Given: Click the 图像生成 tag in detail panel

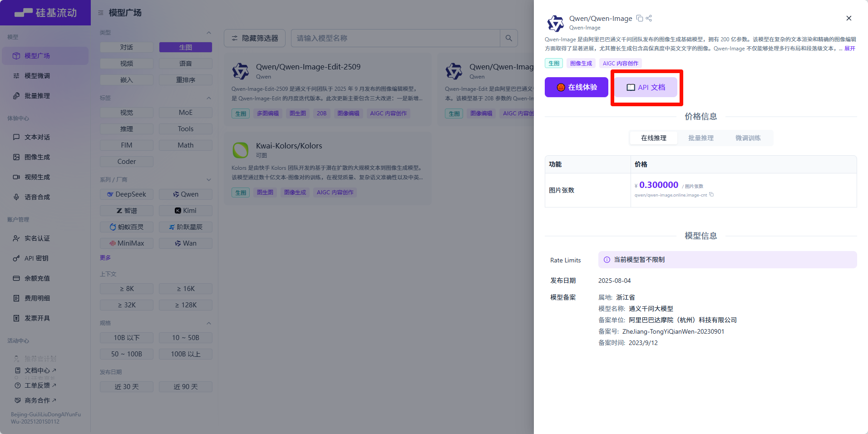Looking at the screenshot, I should point(581,64).
